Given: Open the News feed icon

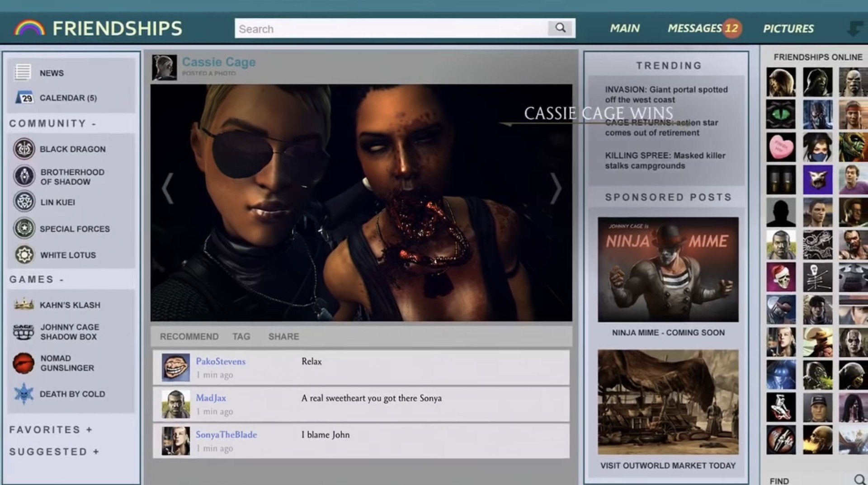Looking at the screenshot, I should [23, 72].
